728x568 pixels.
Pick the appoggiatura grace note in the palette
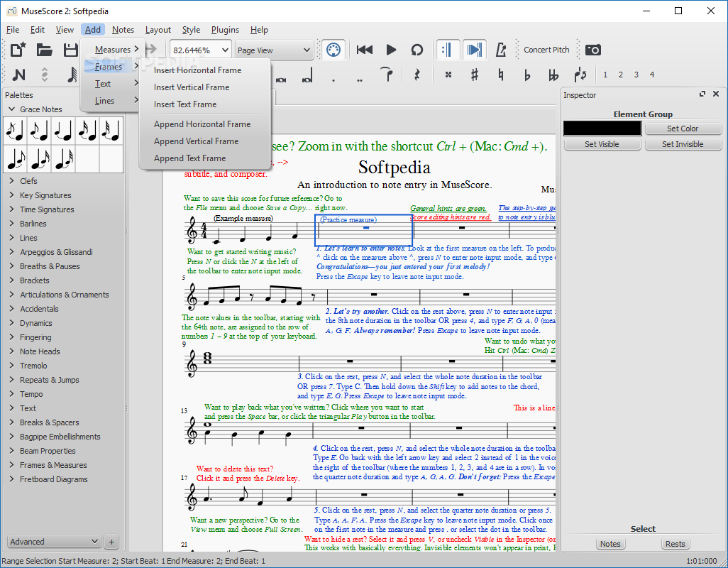(39, 131)
